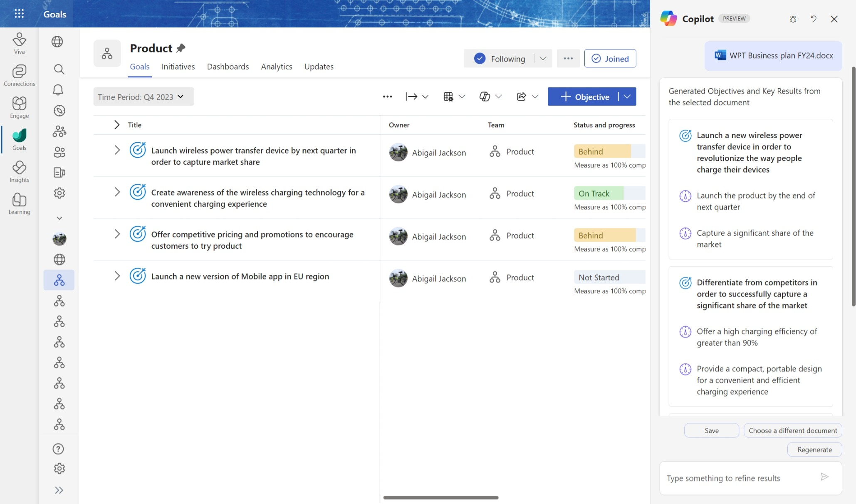Enable the Copilot preview refresh icon
Image resolution: width=856 pixels, height=504 pixels.
click(x=814, y=19)
